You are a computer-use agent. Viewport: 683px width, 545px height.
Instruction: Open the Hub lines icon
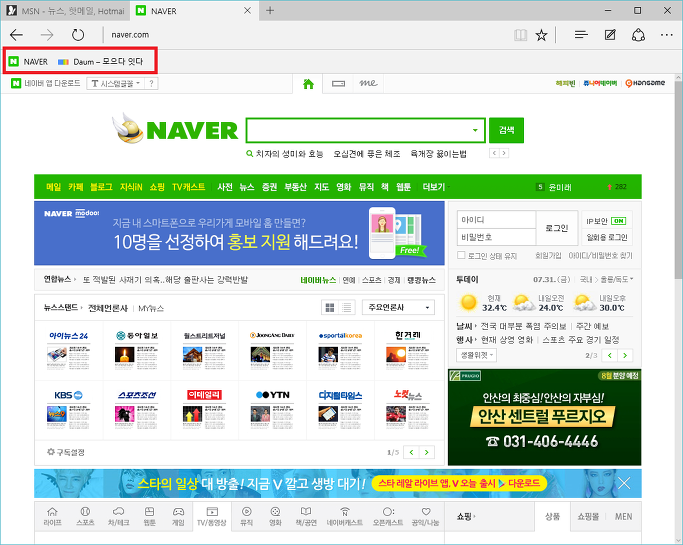tap(581, 35)
